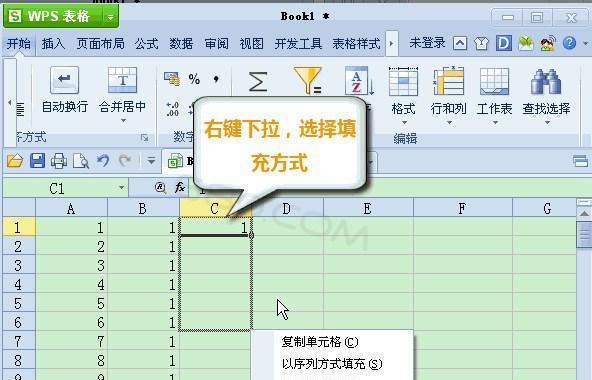592x380 pixels.
Task: Click the vertical scrollbar thumb
Action: tap(584, 235)
